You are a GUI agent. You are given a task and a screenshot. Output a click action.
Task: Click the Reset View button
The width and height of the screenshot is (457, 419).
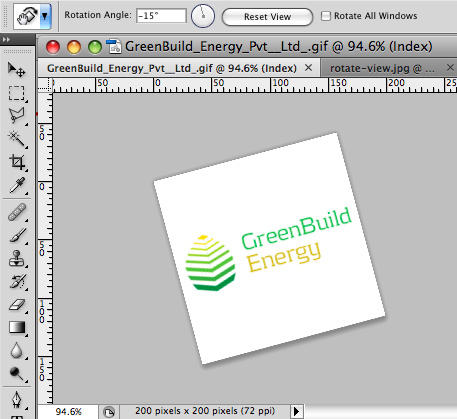tap(267, 17)
